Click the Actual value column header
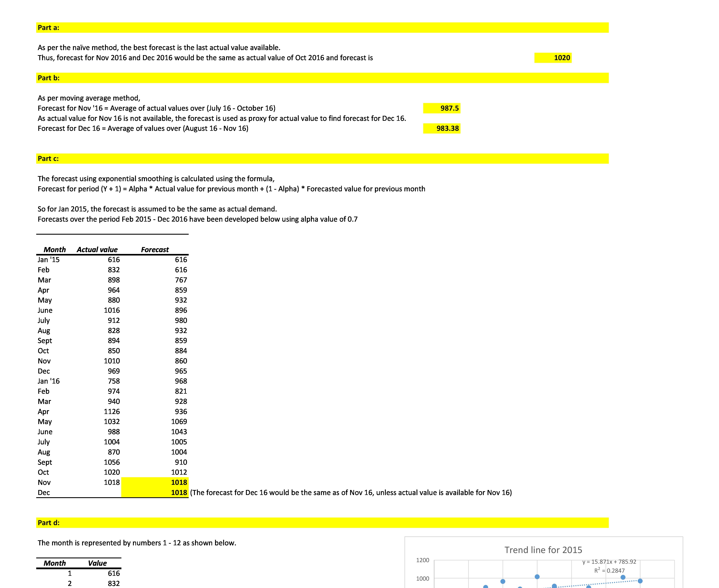719x588 pixels. [x=97, y=250]
